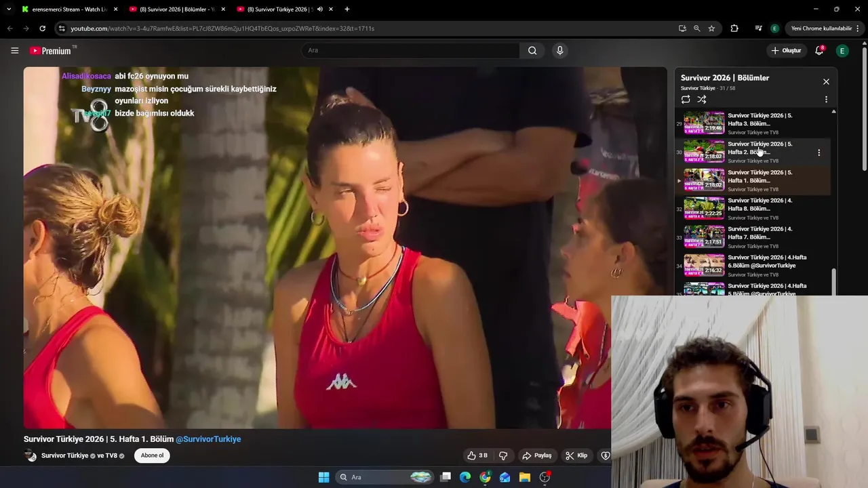This screenshot has width=868, height=488.
Task: Open Chrome three-dot menu
Action: click(x=858, y=28)
